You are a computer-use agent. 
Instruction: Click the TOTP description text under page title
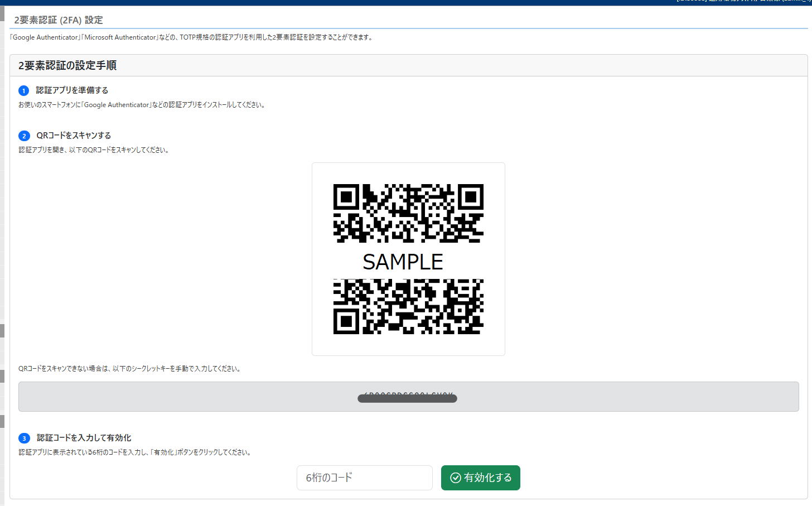click(192, 37)
